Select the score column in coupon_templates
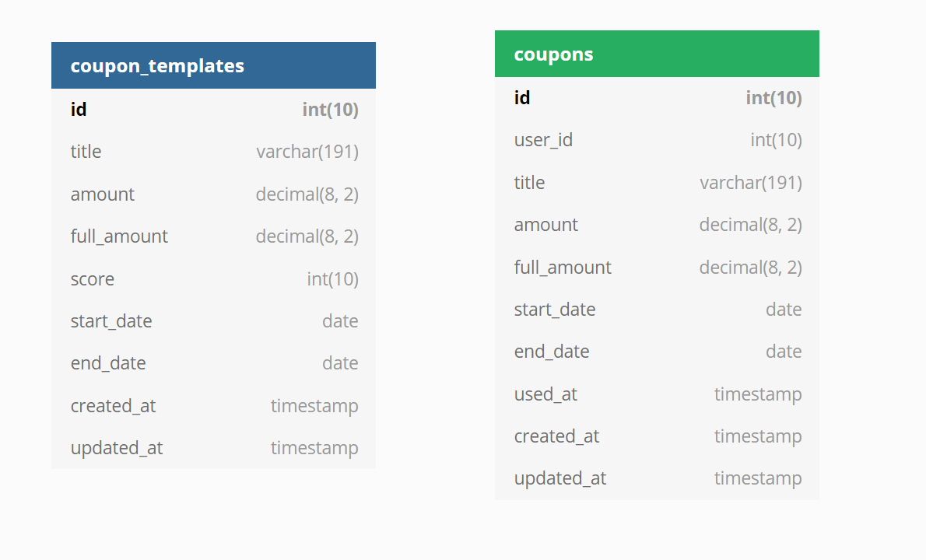The height and width of the screenshot is (560, 926). tap(213, 279)
